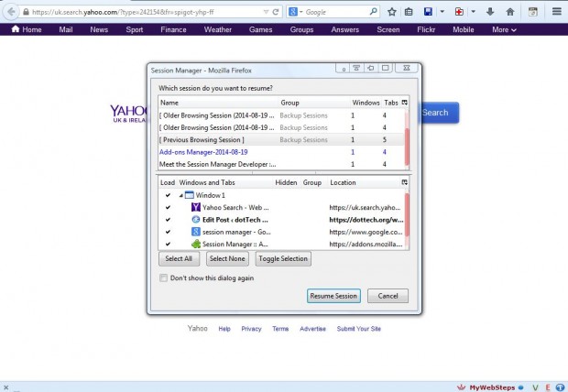
Task: Click the padlock icon in the address bar
Action: pos(26,12)
